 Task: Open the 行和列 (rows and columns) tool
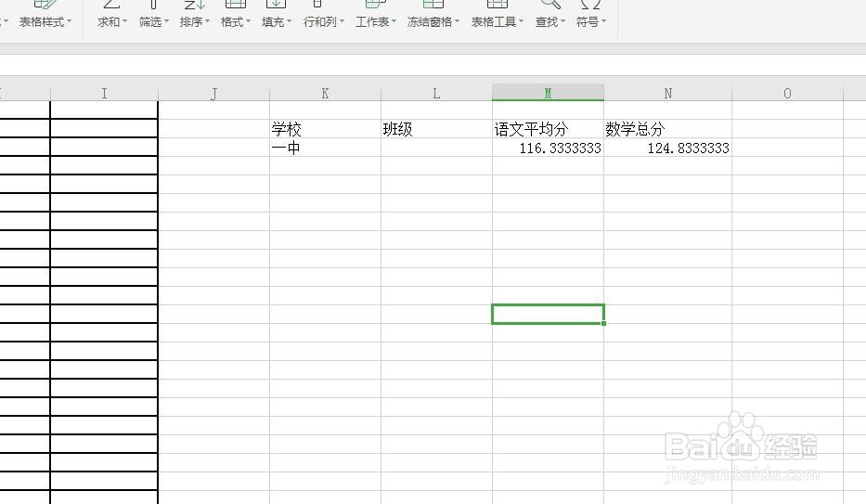point(324,15)
